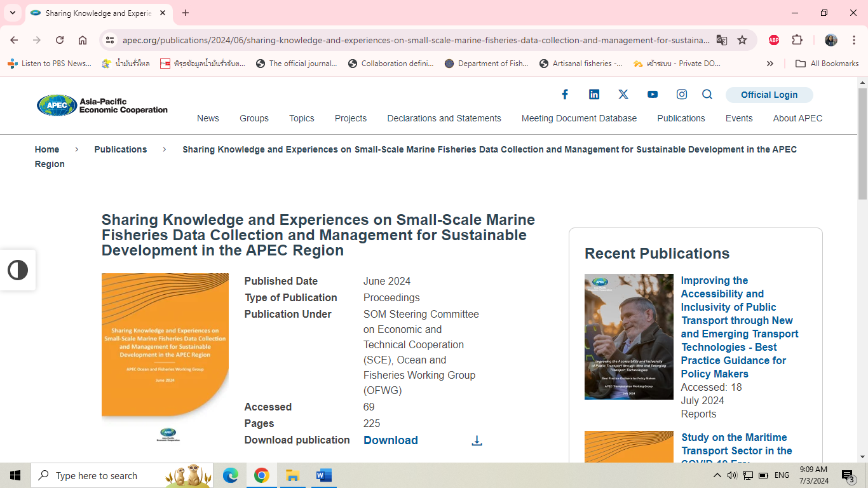Reload the page
Screen dimensions: 868x488
(60, 40)
